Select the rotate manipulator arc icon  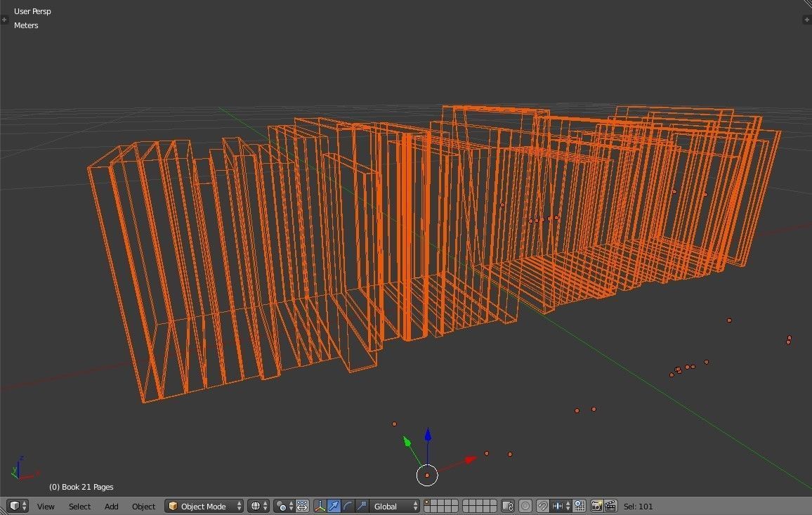[x=348, y=506]
